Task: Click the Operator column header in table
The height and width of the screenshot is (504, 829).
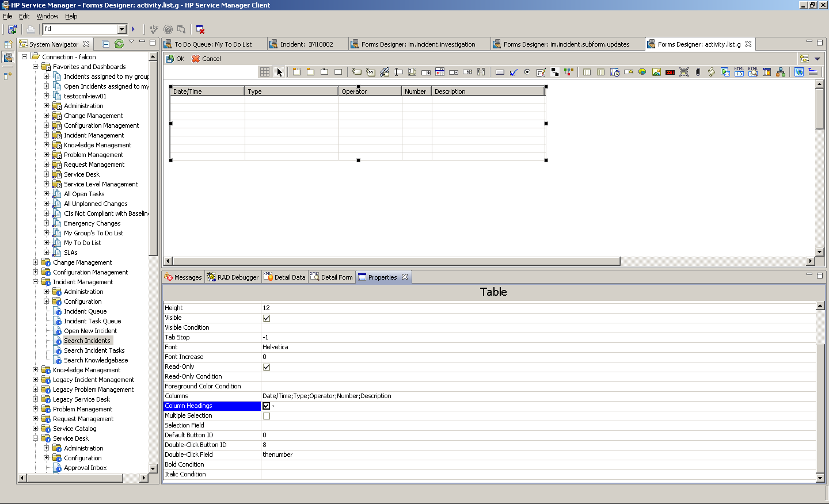Action: tap(370, 91)
